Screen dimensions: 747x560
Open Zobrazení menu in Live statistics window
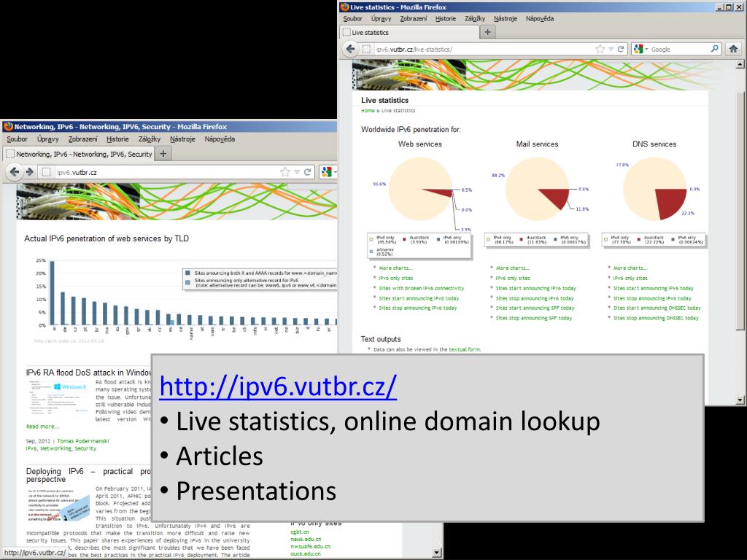tap(414, 18)
